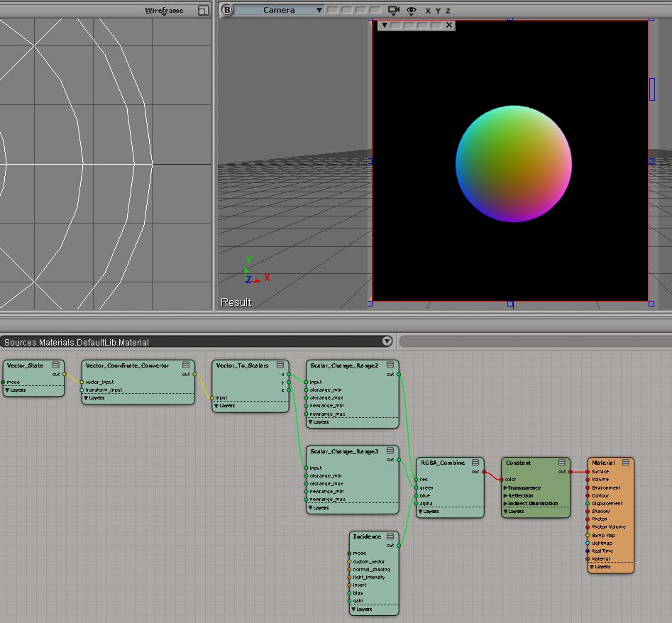Image resolution: width=672 pixels, height=623 pixels.
Task: Click the Surface input port on Material node
Action: (588, 471)
